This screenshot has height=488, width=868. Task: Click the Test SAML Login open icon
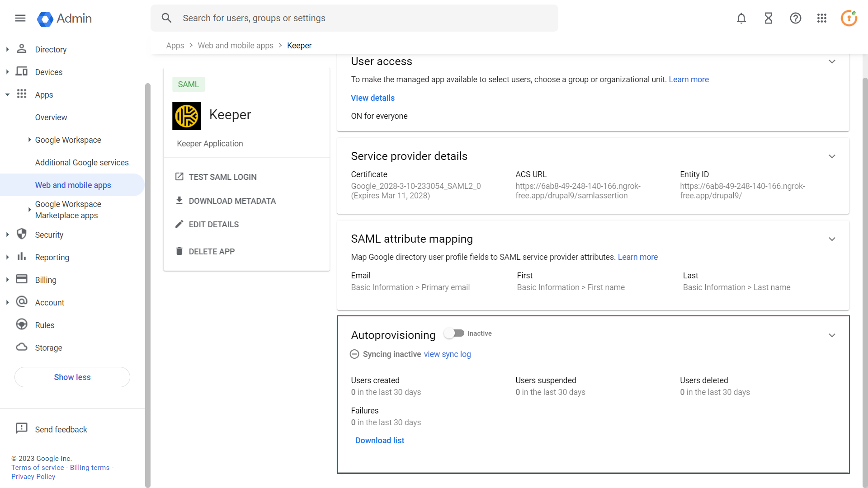[x=179, y=177]
